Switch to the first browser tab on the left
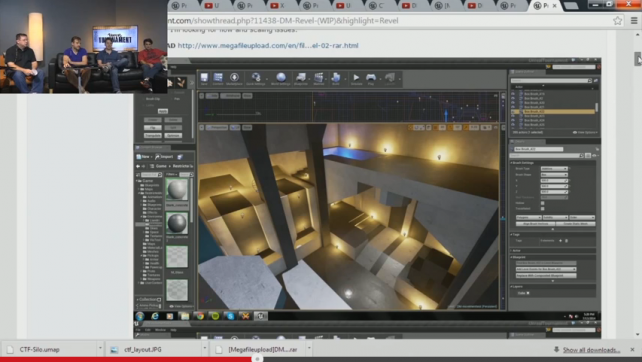Screen dimensions: 642x362 point(179,6)
